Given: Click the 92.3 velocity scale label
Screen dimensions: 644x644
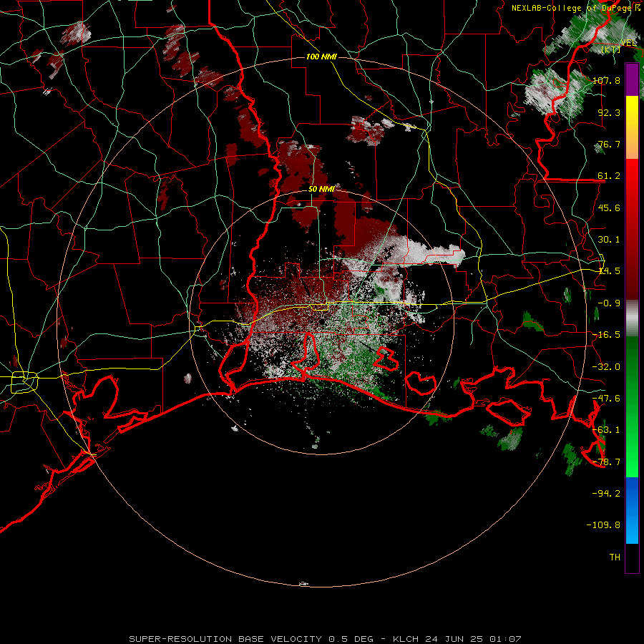Looking at the screenshot, I should 609,112.
